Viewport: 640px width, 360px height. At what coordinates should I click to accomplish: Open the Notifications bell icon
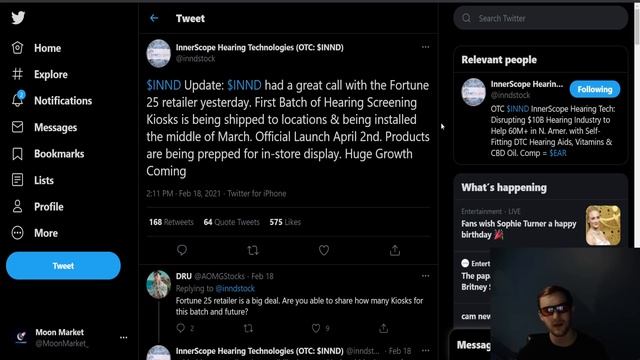tap(18, 99)
